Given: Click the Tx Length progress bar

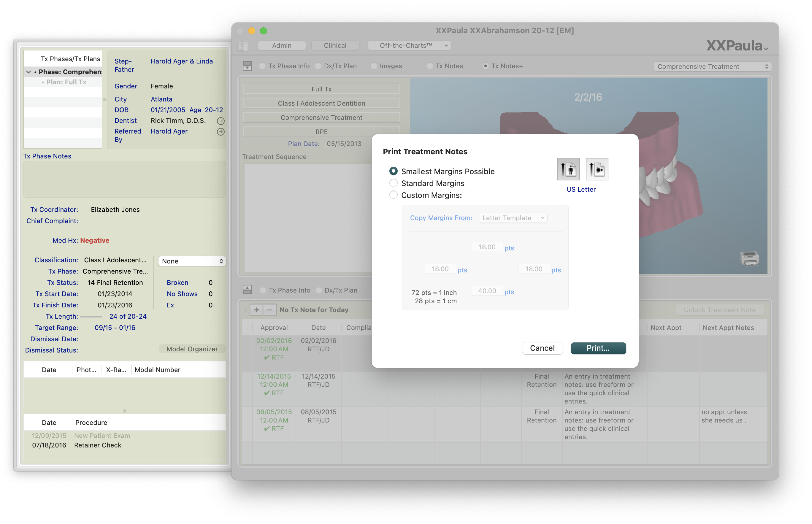Looking at the screenshot, I should pos(91,316).
